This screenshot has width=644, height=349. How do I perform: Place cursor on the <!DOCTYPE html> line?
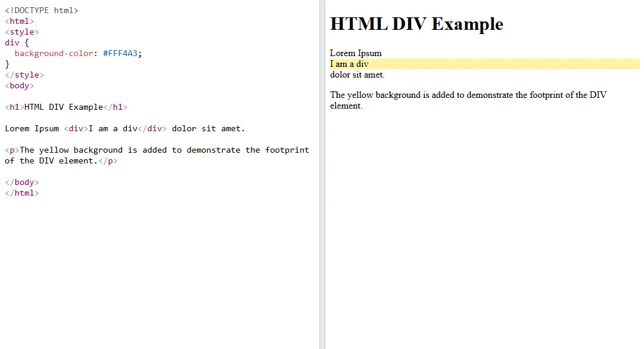pyautogui.click(x=41, y=10)
